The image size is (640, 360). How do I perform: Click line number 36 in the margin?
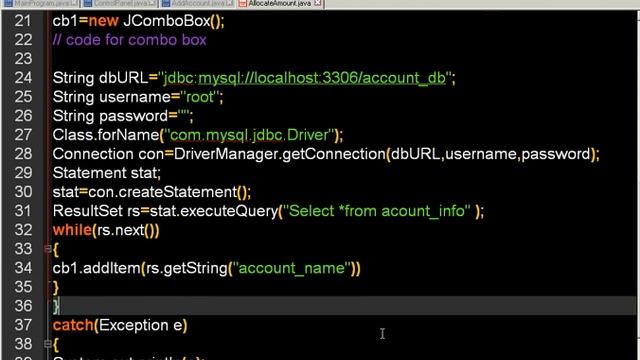click(23, 306)
